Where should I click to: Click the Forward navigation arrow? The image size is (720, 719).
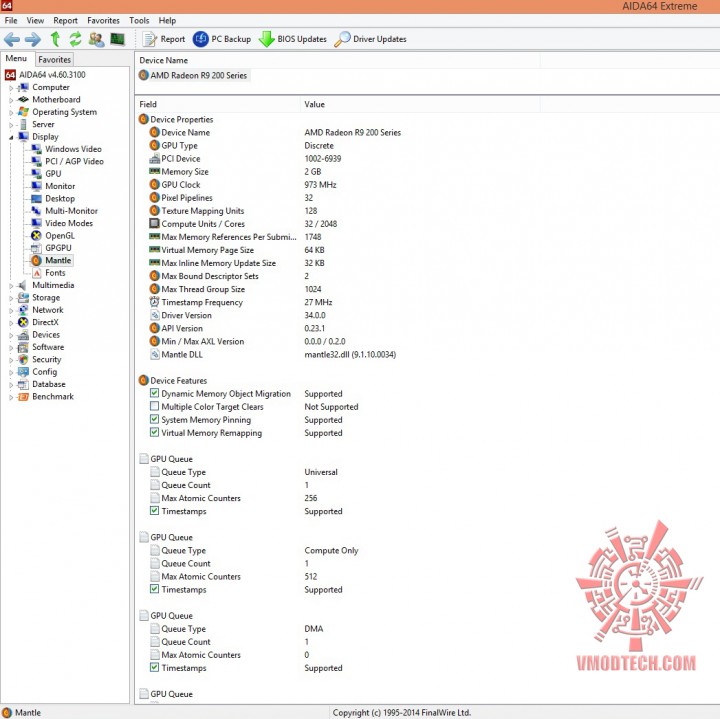[x=33, y=39]
